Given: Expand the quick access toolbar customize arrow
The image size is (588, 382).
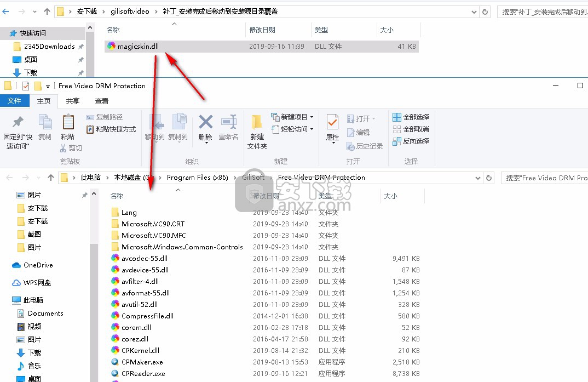Looking at the screenshot, I should click(x=48, y=86).
